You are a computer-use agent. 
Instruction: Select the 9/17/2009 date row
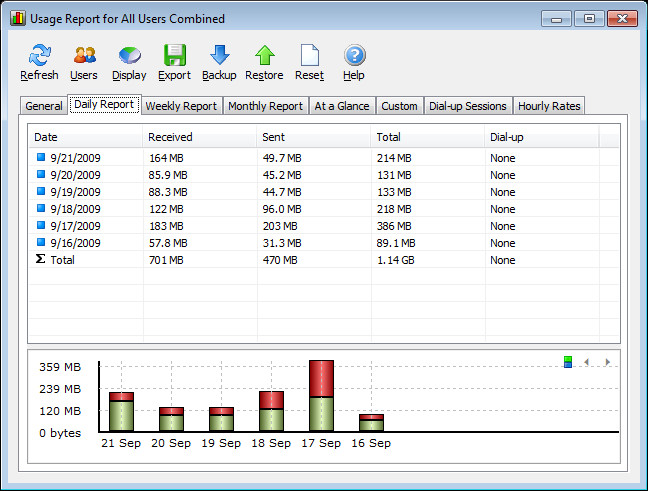coord(324,226)
